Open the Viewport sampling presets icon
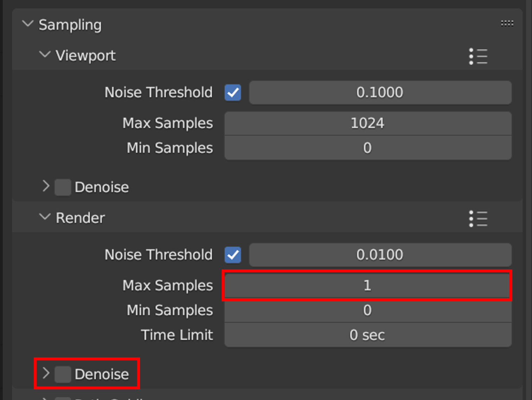The height and width of the screenshot is (400, 532). (478, 56)
